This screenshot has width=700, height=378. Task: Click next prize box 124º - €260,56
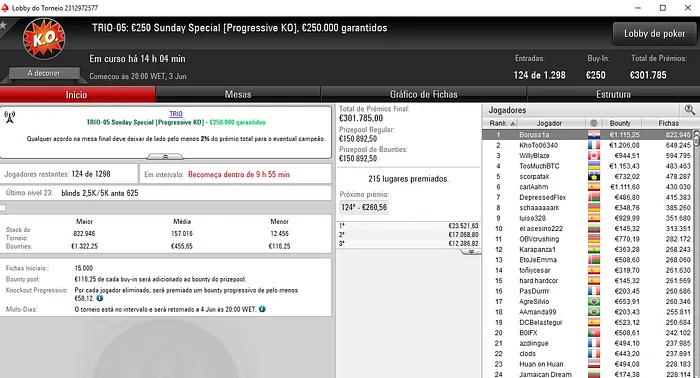364,207
